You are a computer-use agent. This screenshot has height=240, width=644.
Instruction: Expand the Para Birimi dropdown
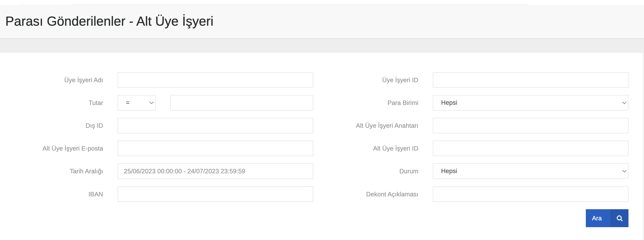530,103
